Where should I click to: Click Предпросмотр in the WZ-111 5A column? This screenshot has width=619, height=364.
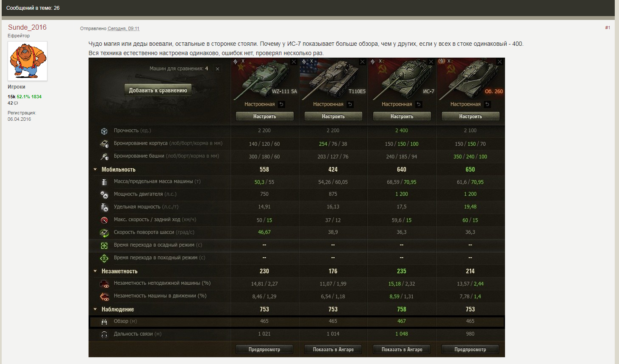click(264, 349)
